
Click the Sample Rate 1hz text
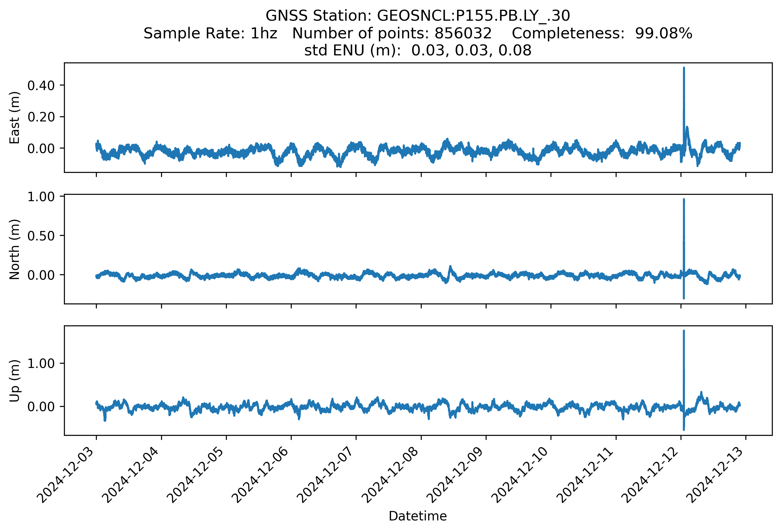point(210,33)
